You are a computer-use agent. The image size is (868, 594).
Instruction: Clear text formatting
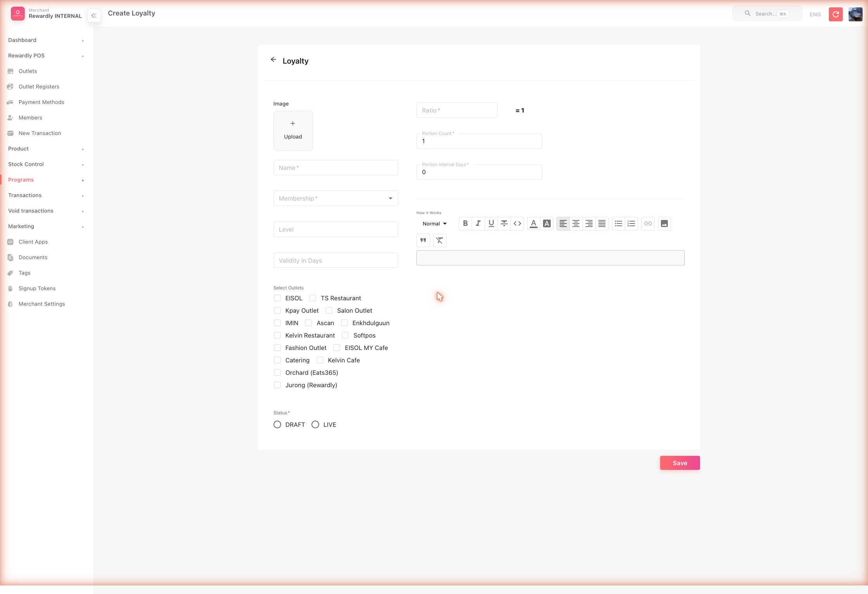click(439, 240)
